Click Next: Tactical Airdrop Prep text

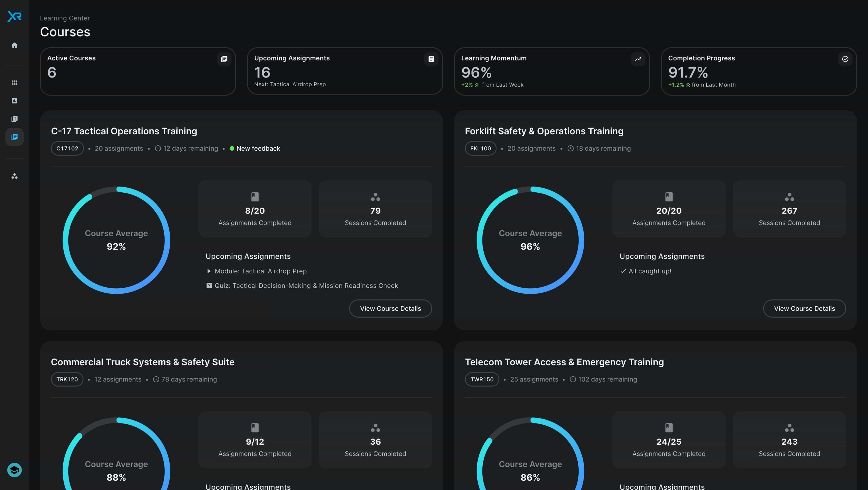point(290,84)
